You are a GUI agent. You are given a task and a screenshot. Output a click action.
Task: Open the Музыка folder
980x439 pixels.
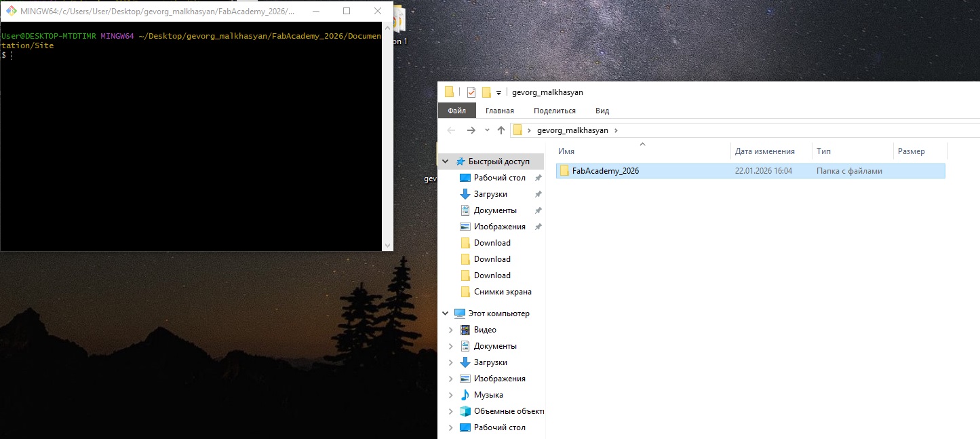click(x=488, y=395)
